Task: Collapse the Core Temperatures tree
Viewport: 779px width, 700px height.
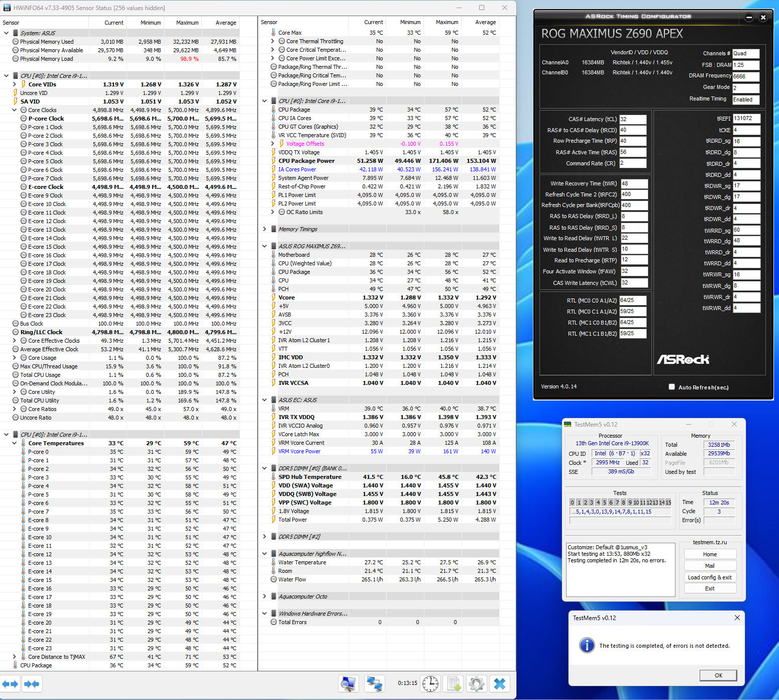Action: (x=15, y=443)
